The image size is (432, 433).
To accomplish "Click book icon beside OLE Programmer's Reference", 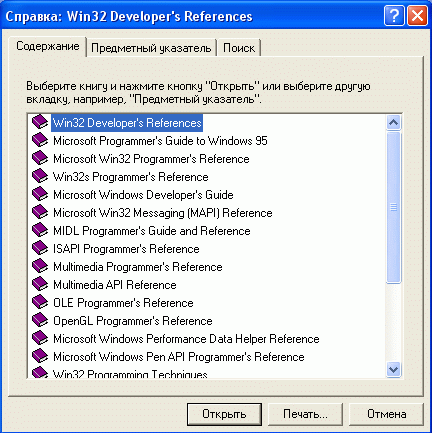I will [x=40, y=302].
